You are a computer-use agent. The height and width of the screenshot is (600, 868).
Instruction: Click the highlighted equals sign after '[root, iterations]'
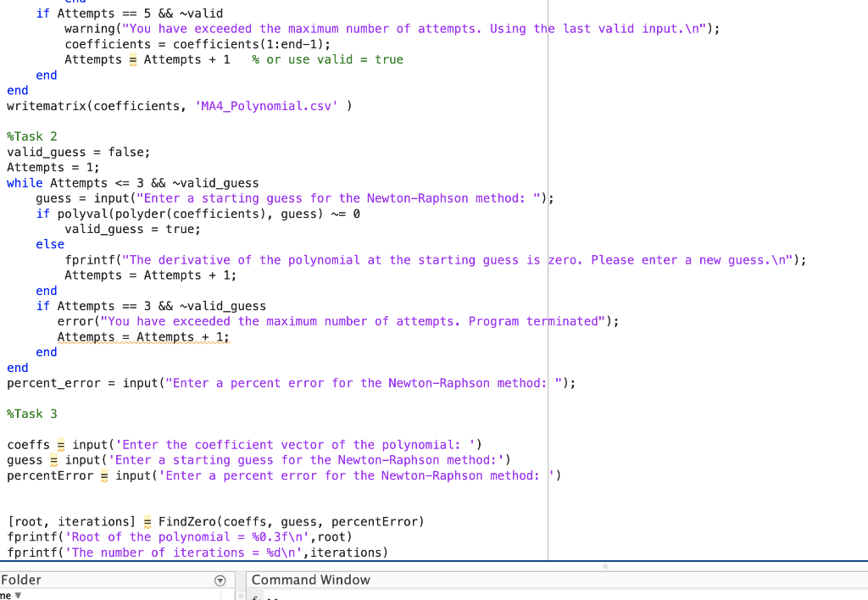(147, 522)
